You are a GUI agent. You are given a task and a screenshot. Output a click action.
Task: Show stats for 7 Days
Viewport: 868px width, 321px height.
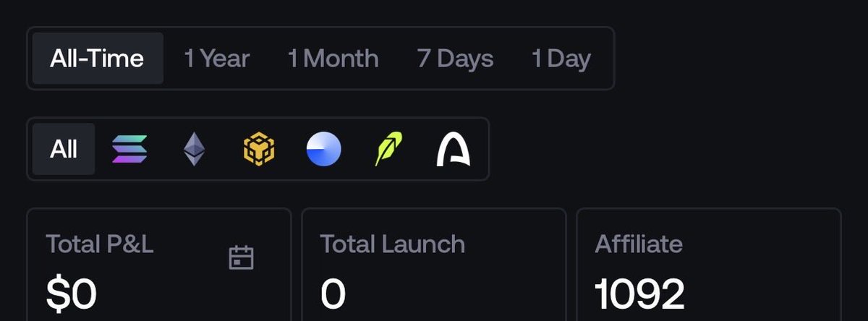[x=455, y=59]
